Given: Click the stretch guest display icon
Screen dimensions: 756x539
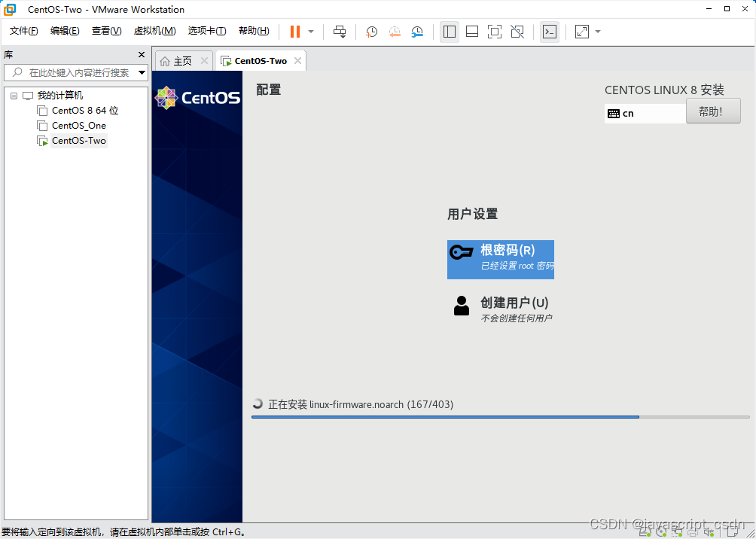Looking at the screenshot, I should click(582, 32).
